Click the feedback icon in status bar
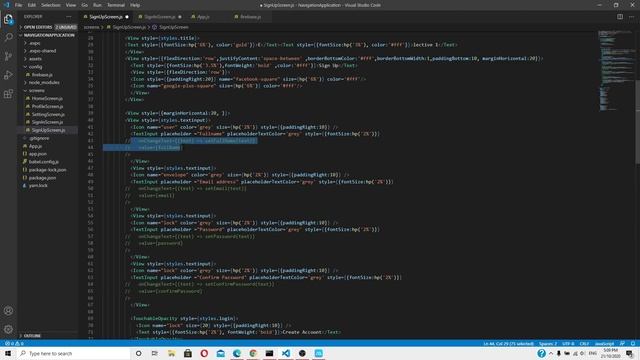 622,344
